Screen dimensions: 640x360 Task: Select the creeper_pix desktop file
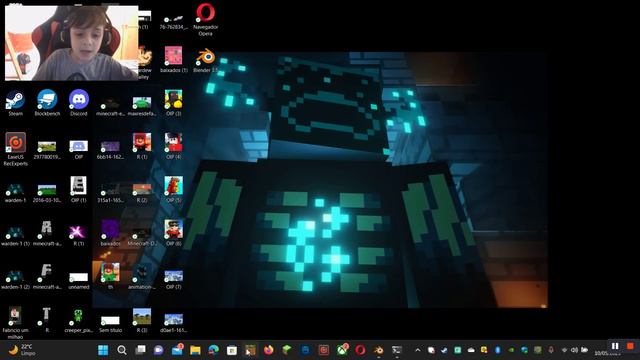pyautogui.click(x=78, y=320)
